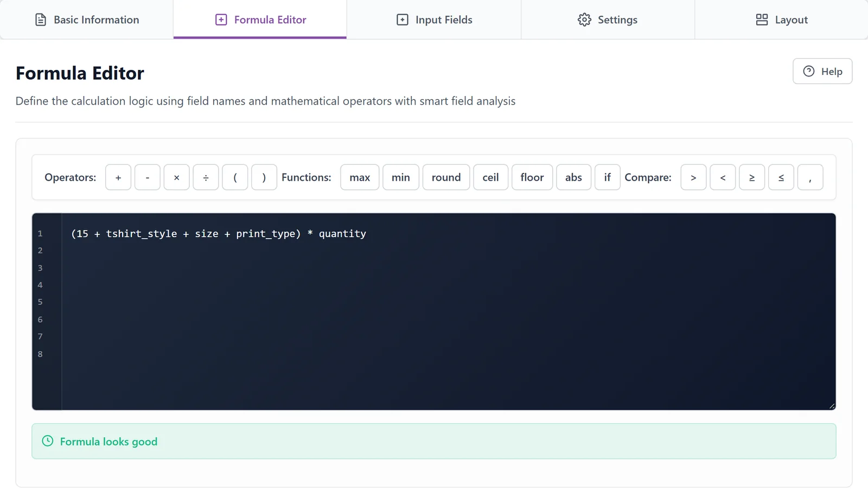This screenshot has height=498, width=868.
Task: Insert the max function
Action: [x=360, y=177]
